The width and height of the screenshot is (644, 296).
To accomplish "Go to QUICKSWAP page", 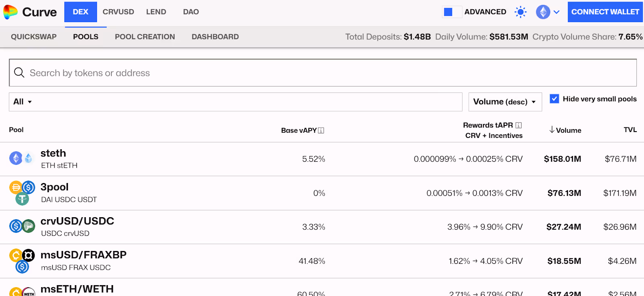I will 34,37.
